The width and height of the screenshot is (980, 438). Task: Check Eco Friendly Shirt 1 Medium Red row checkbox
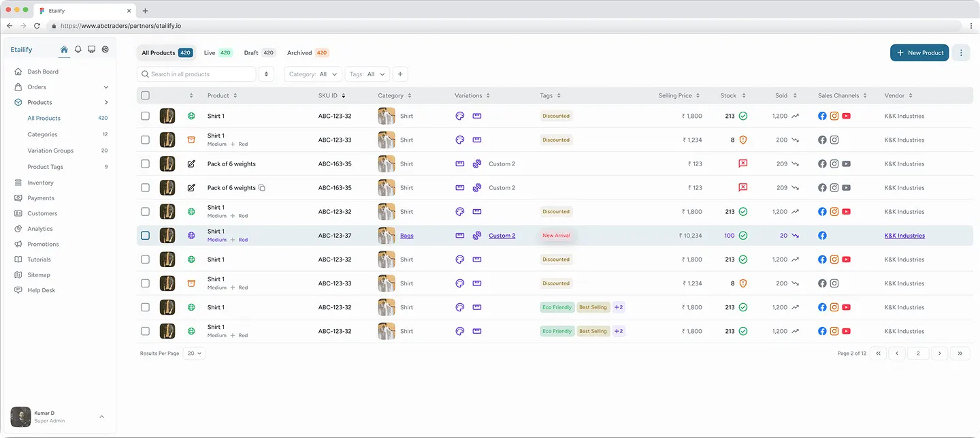[145, 331]
